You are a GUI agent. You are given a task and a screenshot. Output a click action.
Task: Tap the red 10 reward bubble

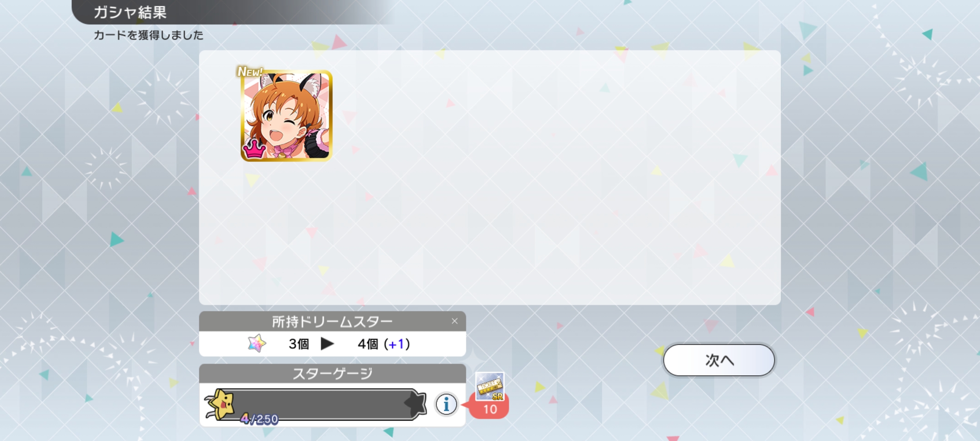pos(489,408)
